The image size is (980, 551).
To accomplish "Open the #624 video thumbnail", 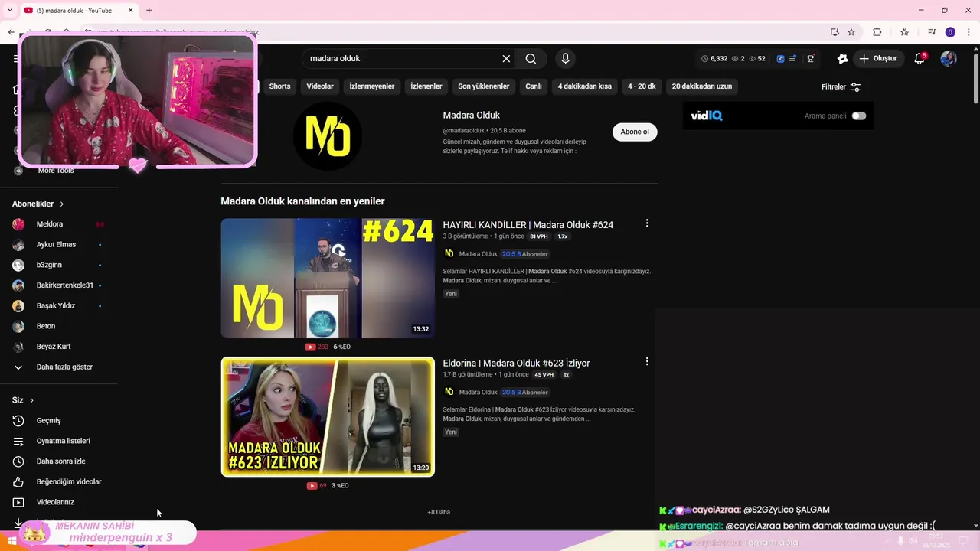I will click(x=328, y=279).
